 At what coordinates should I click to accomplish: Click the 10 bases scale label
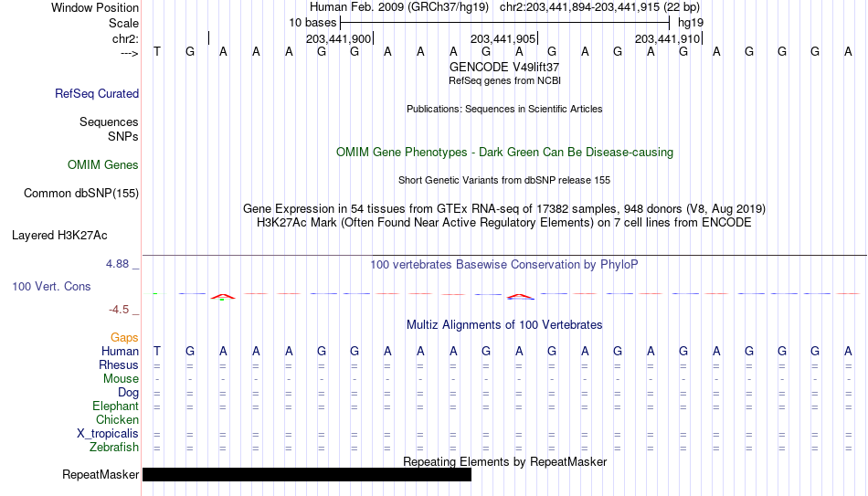(x=312, y=23)
